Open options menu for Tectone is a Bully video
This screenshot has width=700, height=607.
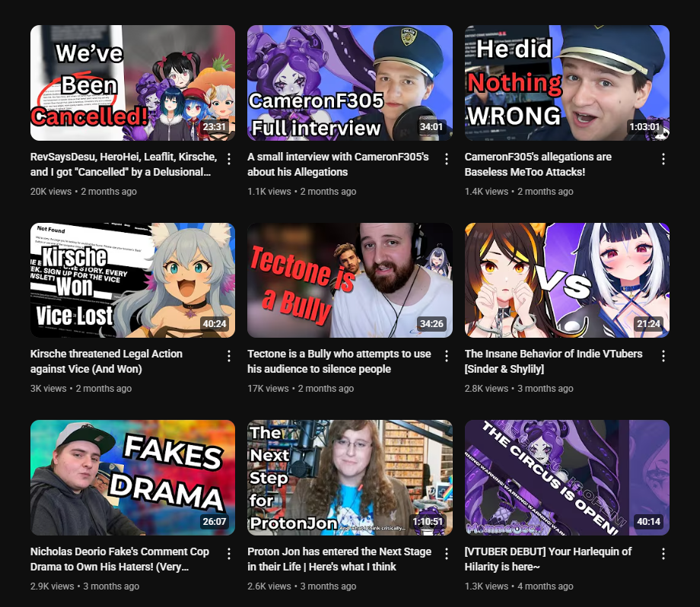446,356
